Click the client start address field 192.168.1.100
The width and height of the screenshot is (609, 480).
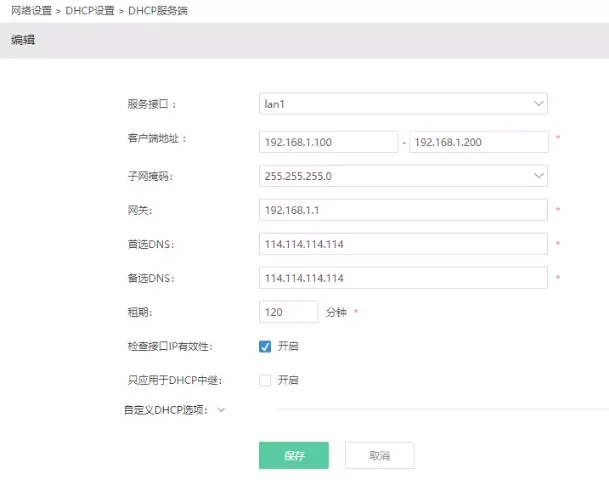pos(329,142)
